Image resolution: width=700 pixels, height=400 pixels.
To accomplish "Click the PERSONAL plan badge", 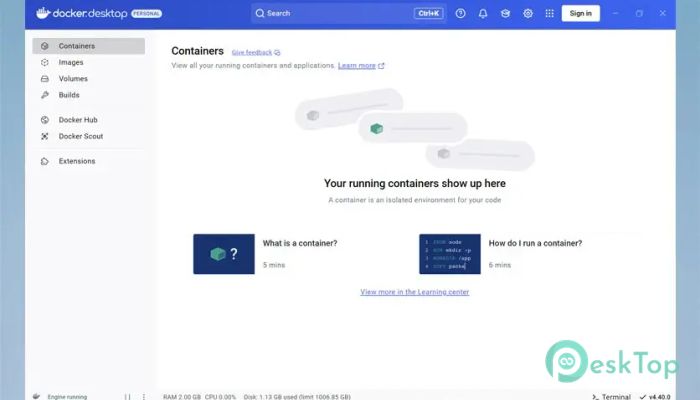I will pyautogui.click(x=146, y=13).
